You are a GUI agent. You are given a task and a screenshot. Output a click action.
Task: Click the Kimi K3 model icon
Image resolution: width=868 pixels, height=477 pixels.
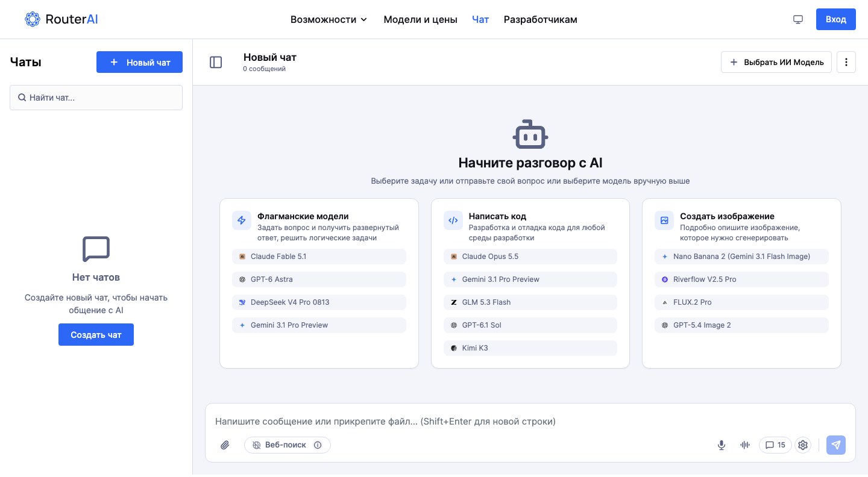454,348
